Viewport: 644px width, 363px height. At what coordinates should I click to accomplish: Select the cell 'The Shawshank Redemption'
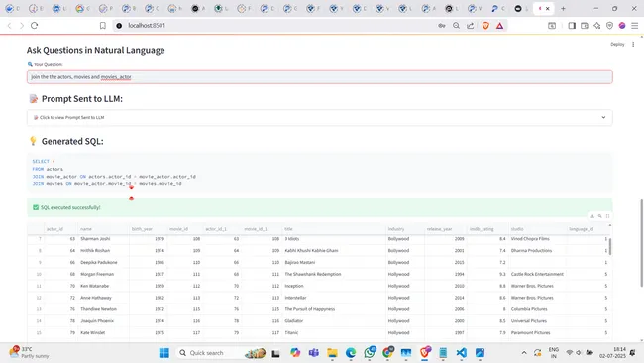point(334,274)
